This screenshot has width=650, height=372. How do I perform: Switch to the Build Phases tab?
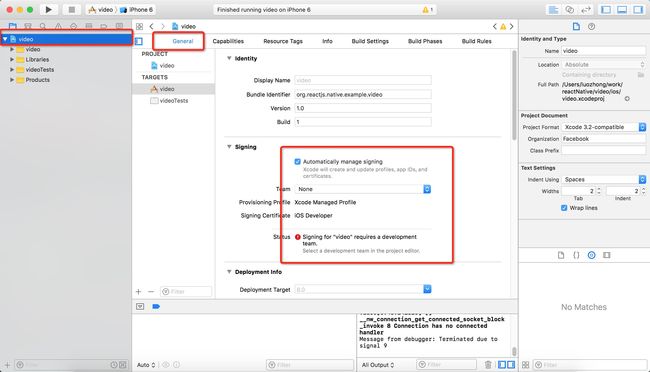tap(425, 41)
